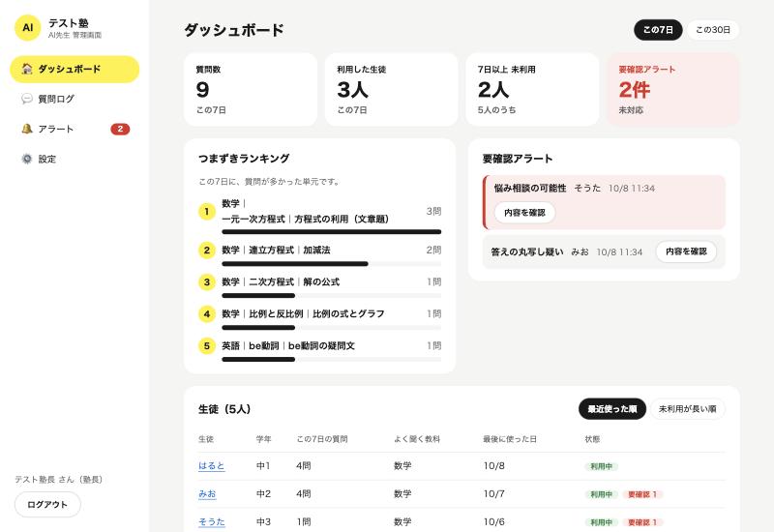
Task: Open the アラート menu item
Action: pos(74,129)
